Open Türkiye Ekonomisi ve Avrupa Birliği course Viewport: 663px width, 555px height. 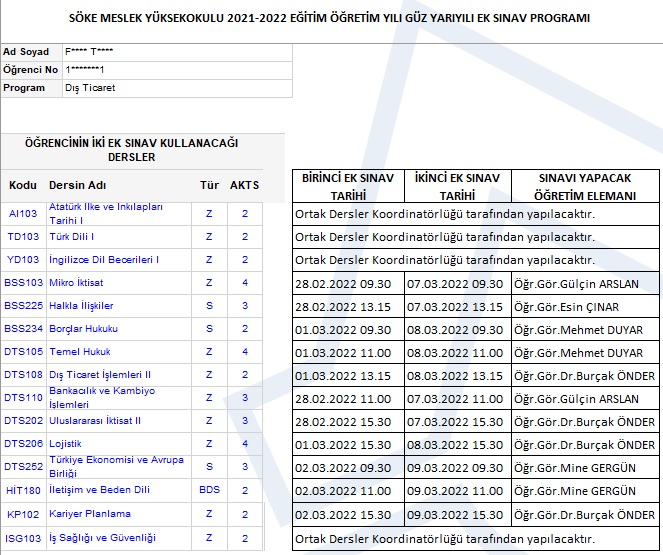tap(105, 466)
